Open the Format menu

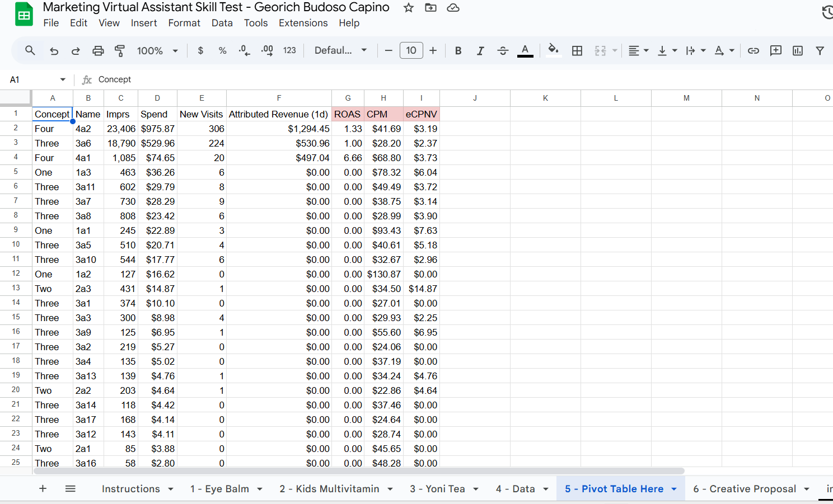(x=184, y=23)
